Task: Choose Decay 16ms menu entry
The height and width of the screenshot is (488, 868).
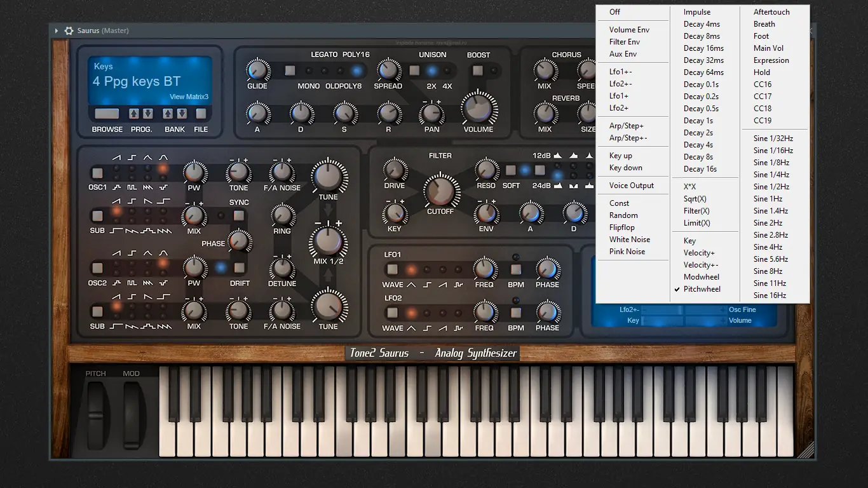Action: 705,48
